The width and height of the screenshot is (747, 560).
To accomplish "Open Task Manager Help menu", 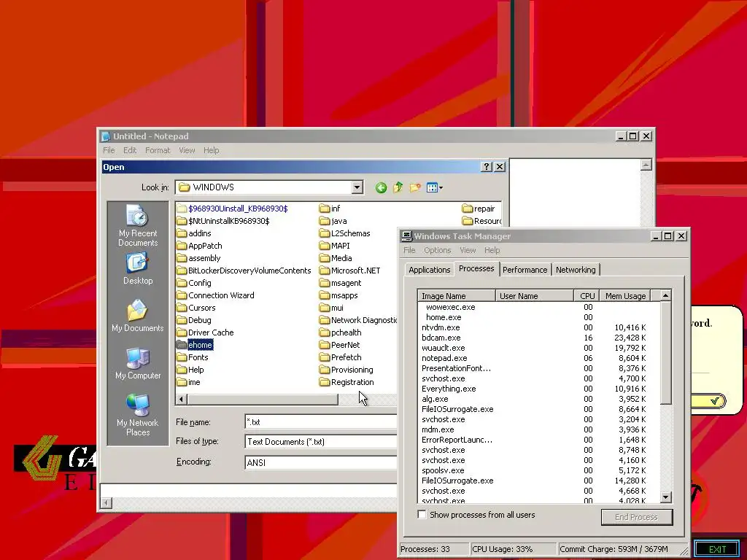I will (492, 251).
